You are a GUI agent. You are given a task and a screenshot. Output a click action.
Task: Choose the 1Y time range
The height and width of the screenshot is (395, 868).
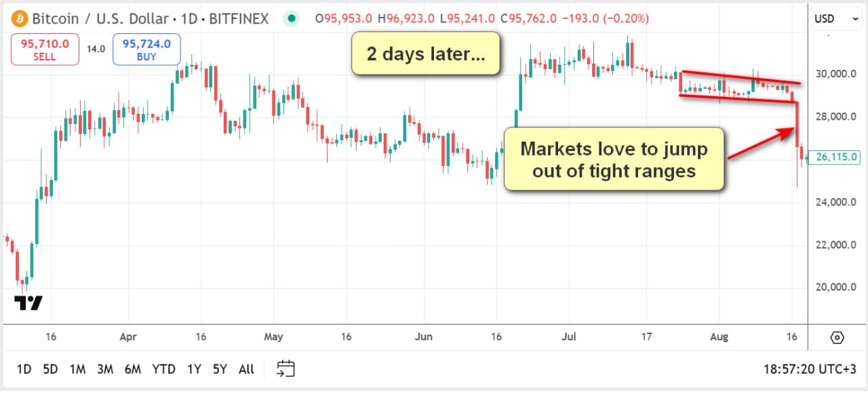click(194, 369)
